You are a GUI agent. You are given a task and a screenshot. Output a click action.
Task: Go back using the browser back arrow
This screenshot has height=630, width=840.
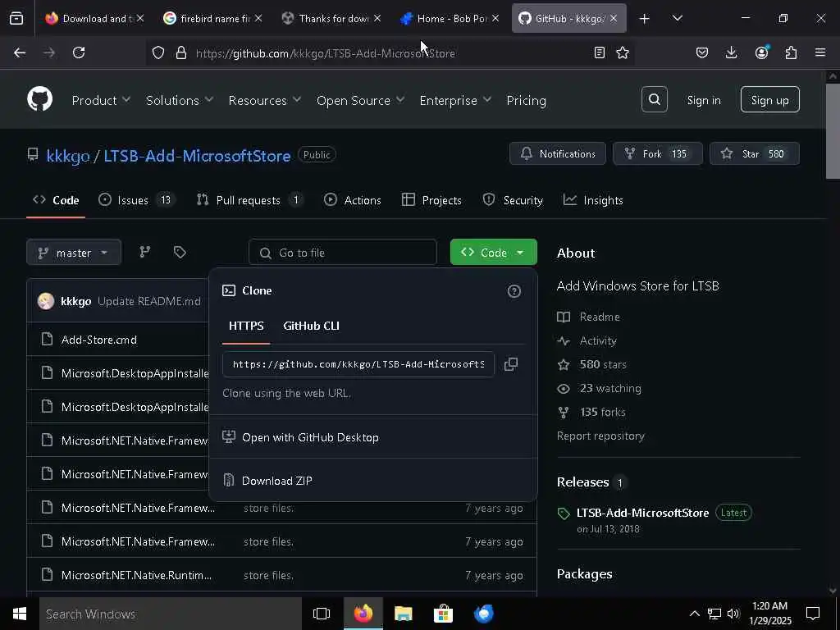pyautogui.click(x=20, y=52)
